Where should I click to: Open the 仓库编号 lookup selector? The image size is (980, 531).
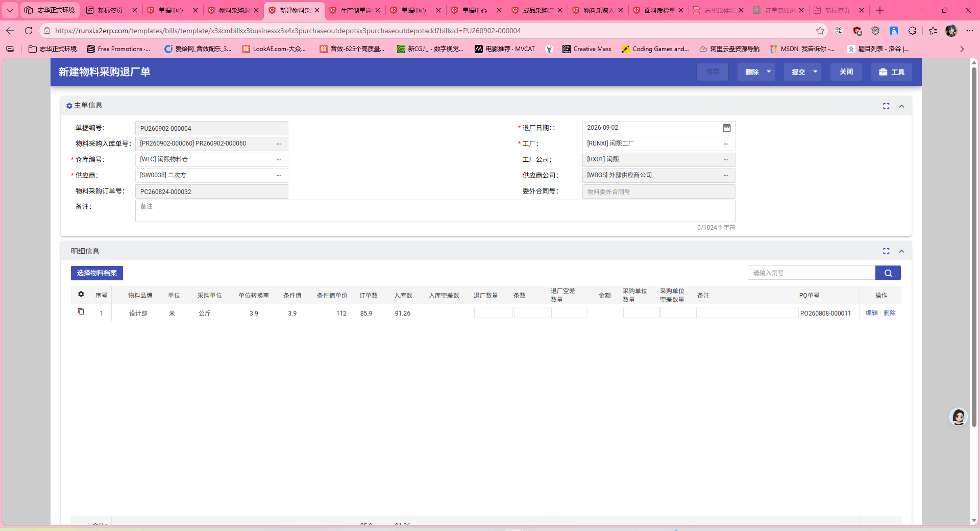tap(279, 160)
